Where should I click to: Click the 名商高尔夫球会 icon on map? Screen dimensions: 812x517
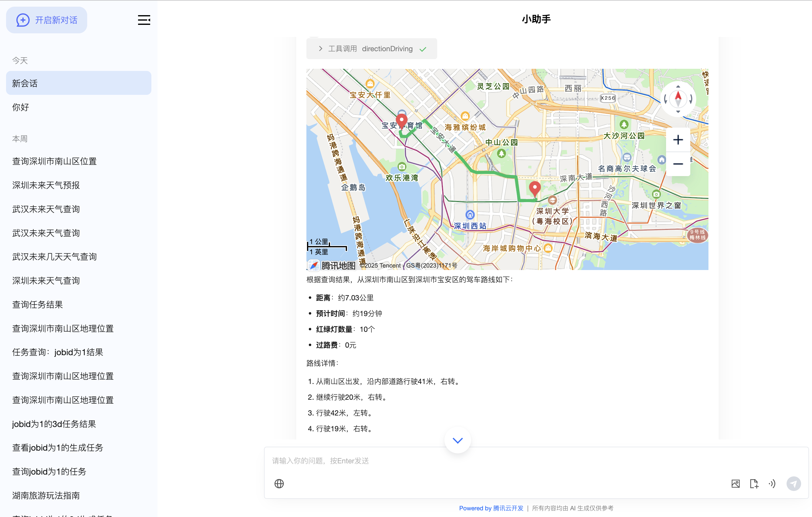[x=627, y=157]
